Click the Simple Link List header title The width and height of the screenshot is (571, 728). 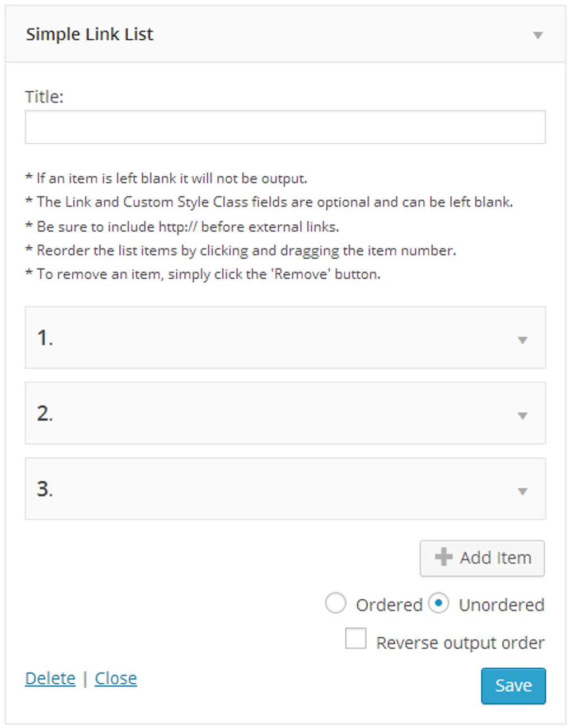coord(89,35)
